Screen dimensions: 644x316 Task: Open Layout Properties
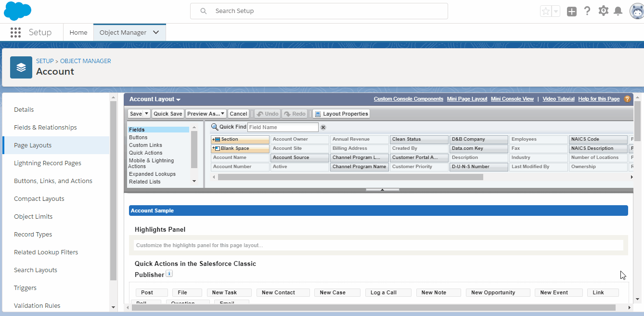(341, 114)
